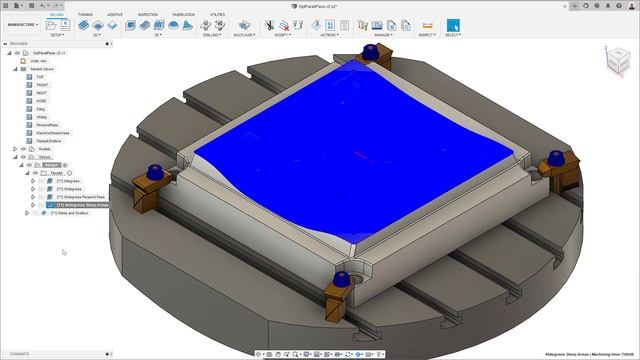Screen dimensions: 640x360
Task: Open the data panel grid icon
Action: point(6,6)
